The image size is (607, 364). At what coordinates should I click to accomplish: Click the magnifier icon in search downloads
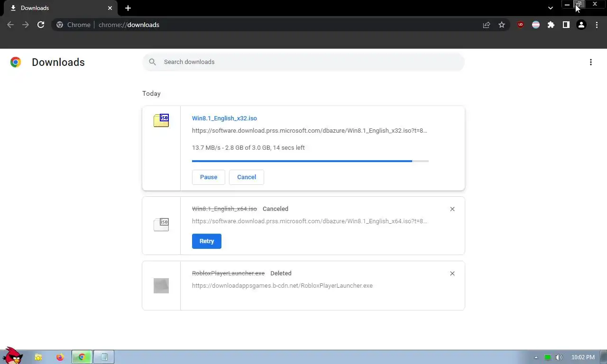[x=152, y=62]
